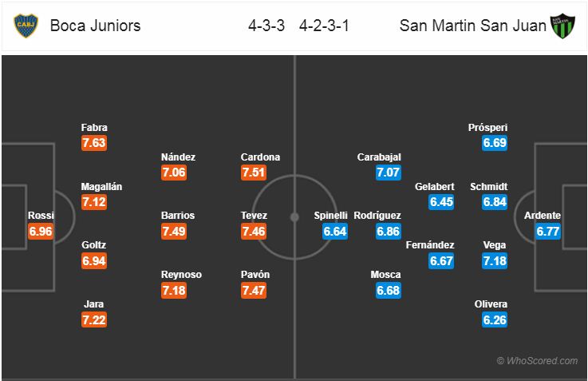Click Ardente's 6.77 rating badge
The width and height of the screenshot is (588, 381).
pos(548,231)
